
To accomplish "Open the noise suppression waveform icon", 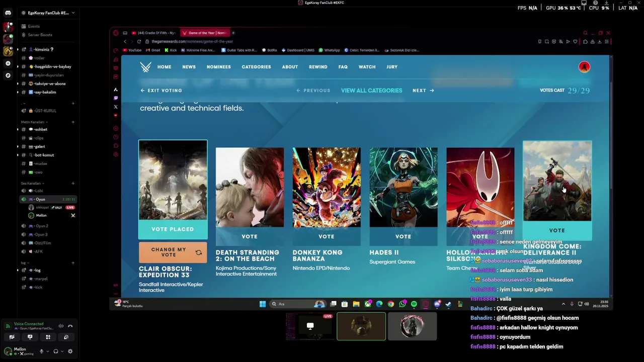I will [x=61, y=326].
